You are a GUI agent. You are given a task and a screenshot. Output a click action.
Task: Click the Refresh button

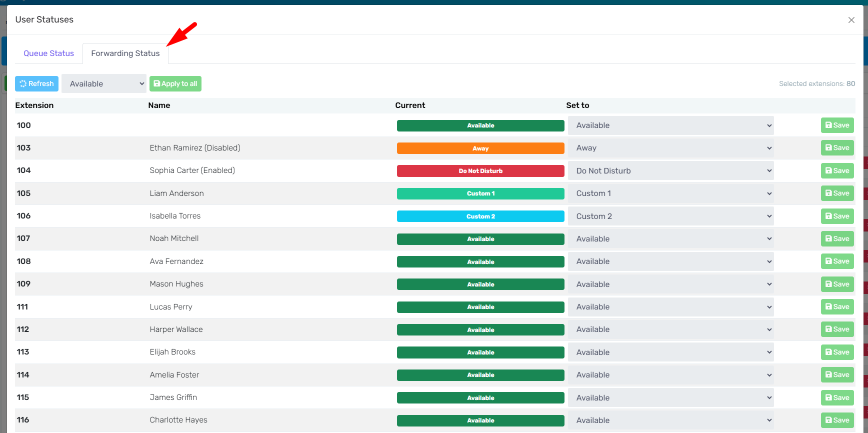36,83
